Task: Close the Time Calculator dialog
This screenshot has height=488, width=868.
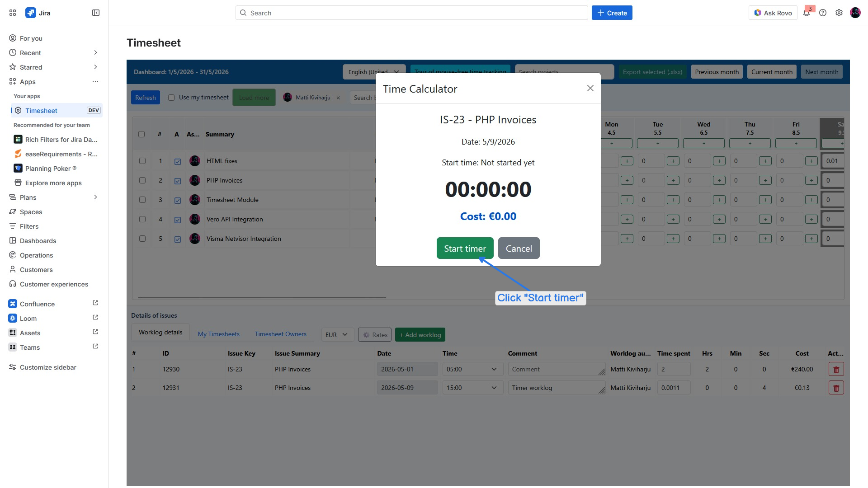Action: (590, 88)
